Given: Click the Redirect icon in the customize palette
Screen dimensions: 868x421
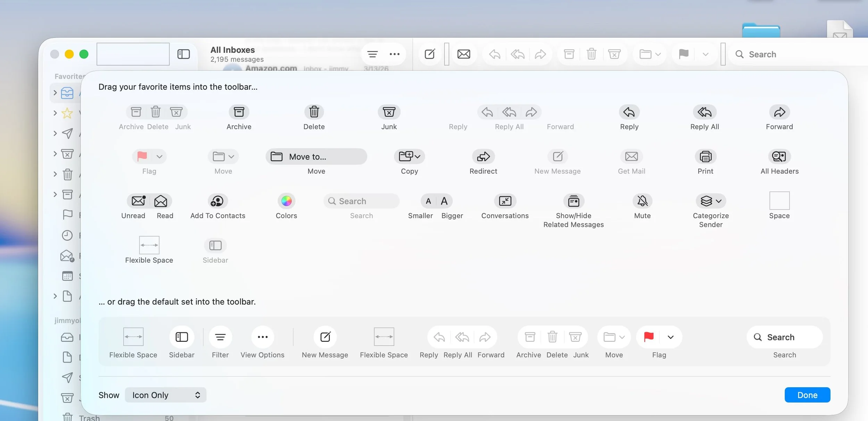Looking at the screenshot, I should click(x=483, y=157).
